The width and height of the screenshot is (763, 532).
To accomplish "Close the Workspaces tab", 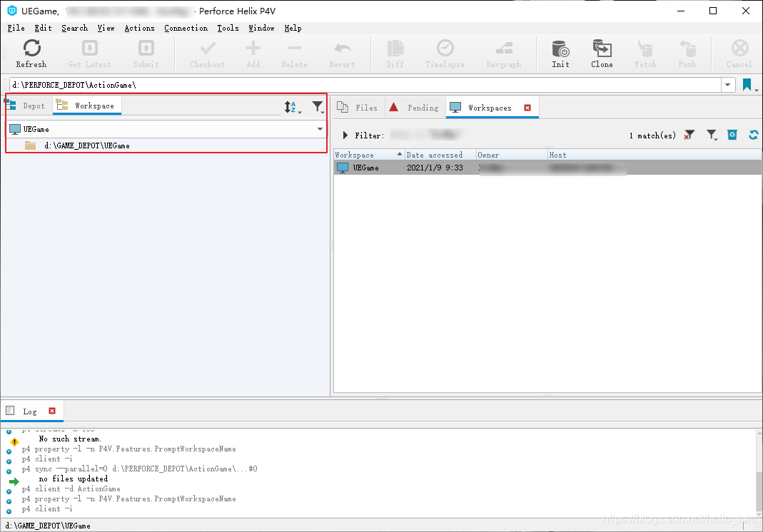I will [527, 108].
